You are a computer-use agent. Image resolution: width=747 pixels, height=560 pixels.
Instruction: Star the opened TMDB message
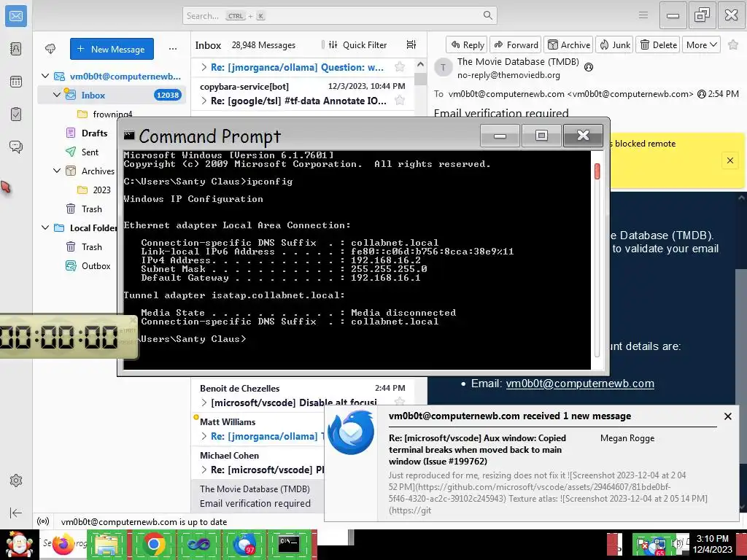[733, 44]
